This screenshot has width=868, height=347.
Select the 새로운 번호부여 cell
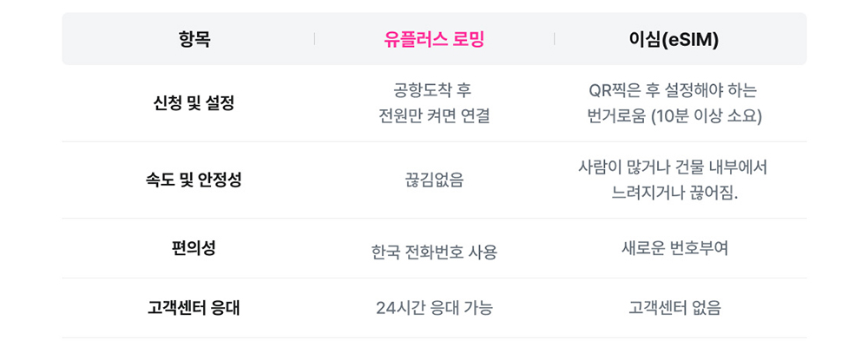(x=674, y=248)
